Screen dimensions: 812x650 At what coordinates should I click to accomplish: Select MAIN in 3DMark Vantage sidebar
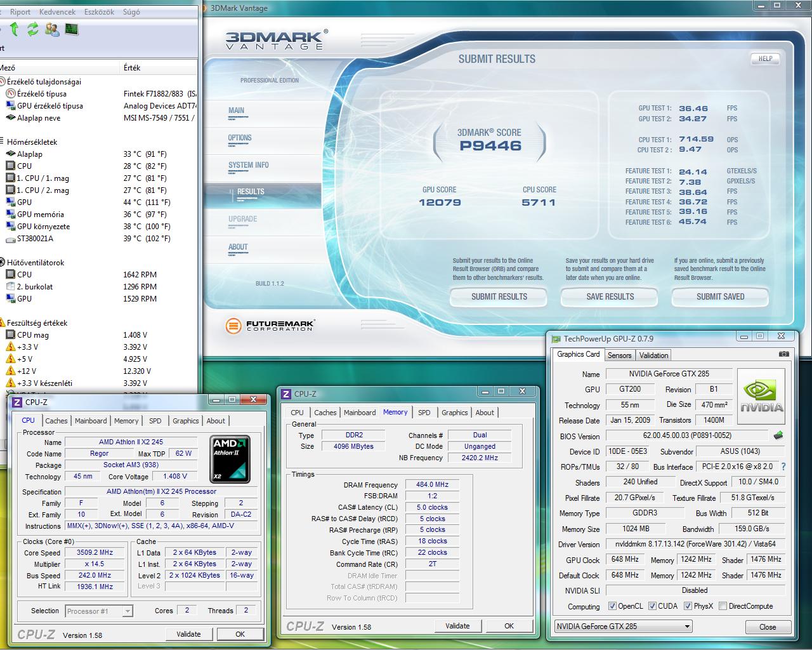tap(237, 110)
